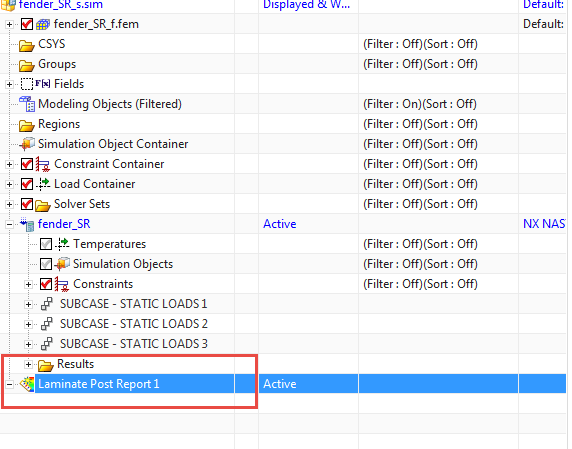Click the Constraint Container icon
Image resolution: width=572 pixels, height=449 pixels.
click(x=43, y=164)
